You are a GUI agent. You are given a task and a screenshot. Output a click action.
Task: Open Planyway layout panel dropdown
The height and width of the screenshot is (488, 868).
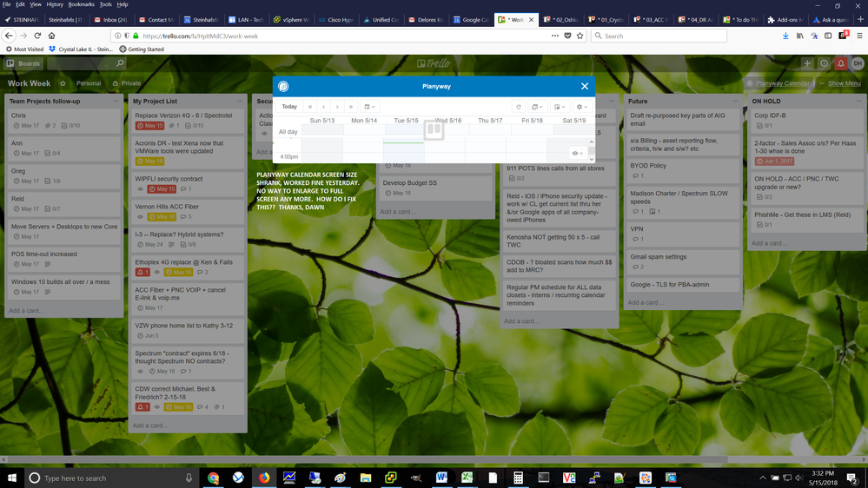(x=560, y=107)
